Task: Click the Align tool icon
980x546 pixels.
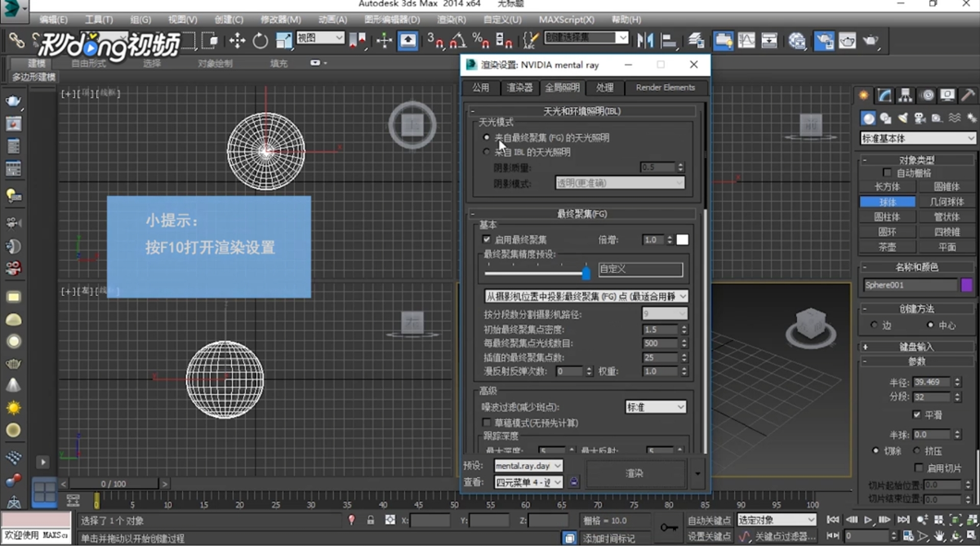Action: [x=670, y=40]
